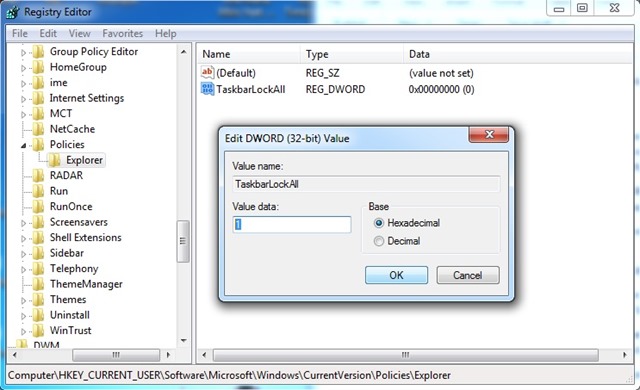Click the ThemeManager folder icon
The height and width of the screenshot is (390, 640).
pyautogui.click(x=38, y=284)
